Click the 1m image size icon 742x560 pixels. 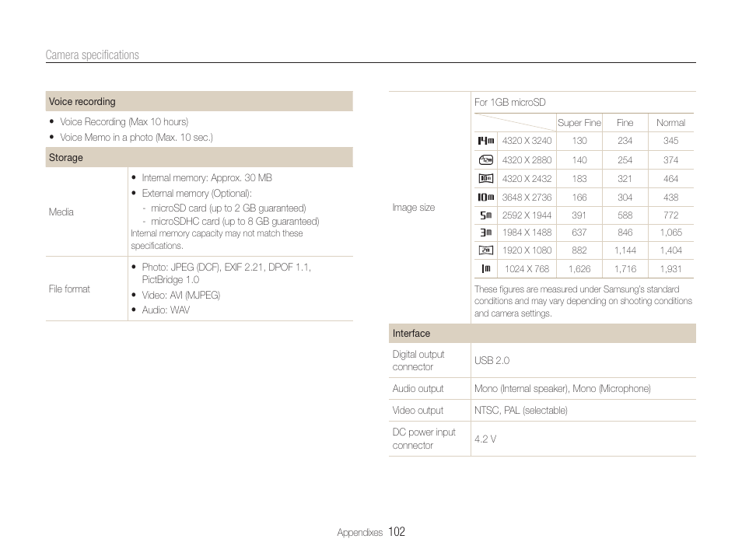point(486,269)
